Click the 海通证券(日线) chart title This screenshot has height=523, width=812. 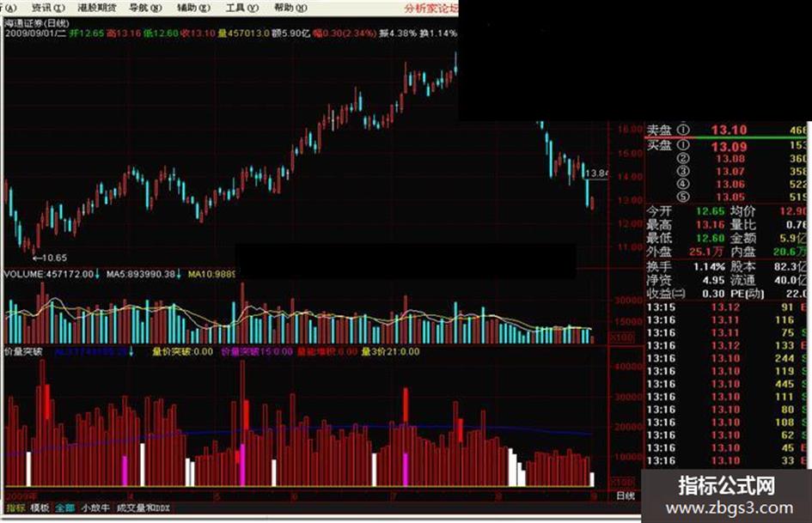pyautogui.click(x=37, y=23)
